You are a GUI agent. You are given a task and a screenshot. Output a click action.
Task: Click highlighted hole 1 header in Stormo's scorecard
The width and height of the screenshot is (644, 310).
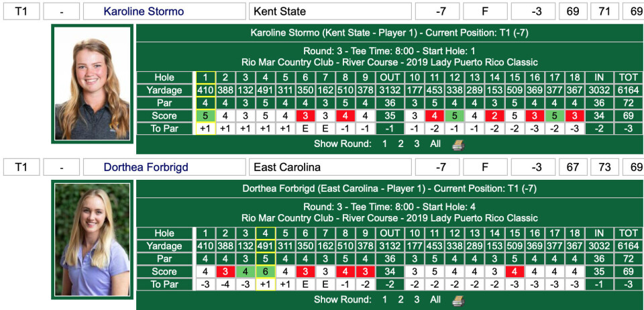[x=205, y=78]
